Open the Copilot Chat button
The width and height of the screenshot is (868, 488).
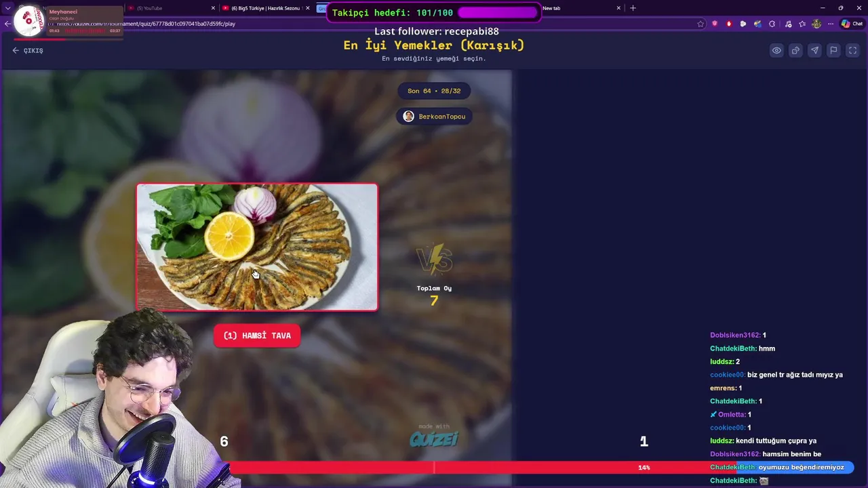[852, 24]
